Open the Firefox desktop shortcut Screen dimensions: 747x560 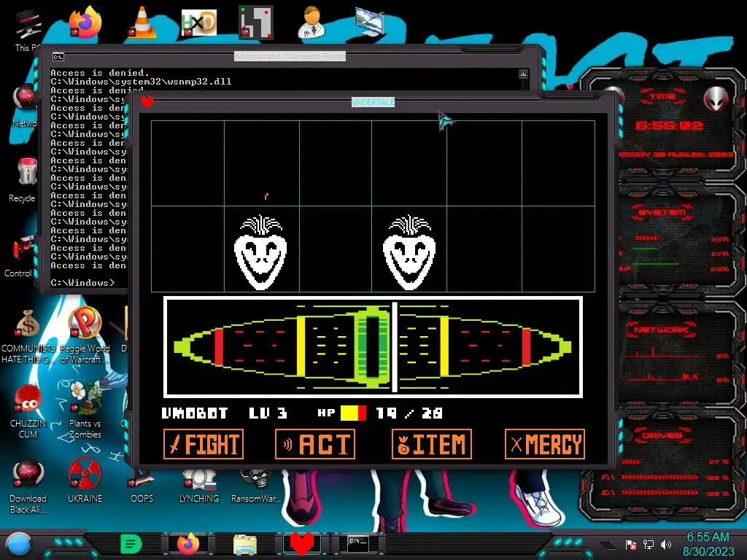(85, 22)
